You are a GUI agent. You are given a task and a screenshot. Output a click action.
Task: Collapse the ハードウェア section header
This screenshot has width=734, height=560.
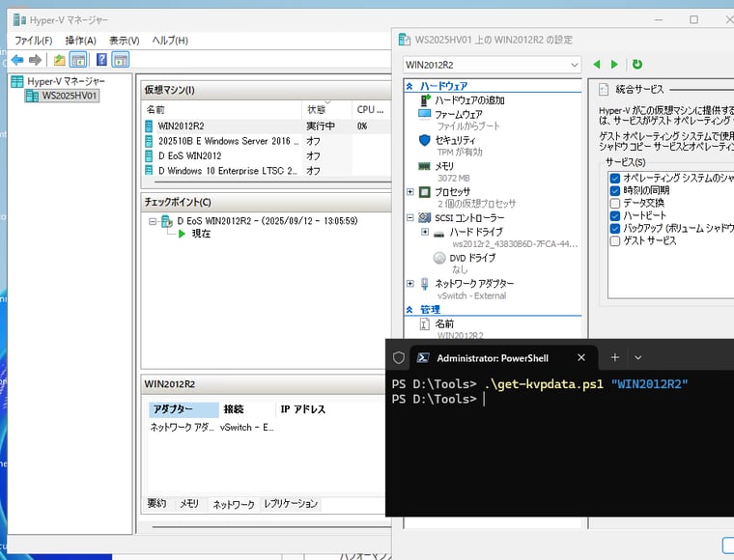(409, 86)
